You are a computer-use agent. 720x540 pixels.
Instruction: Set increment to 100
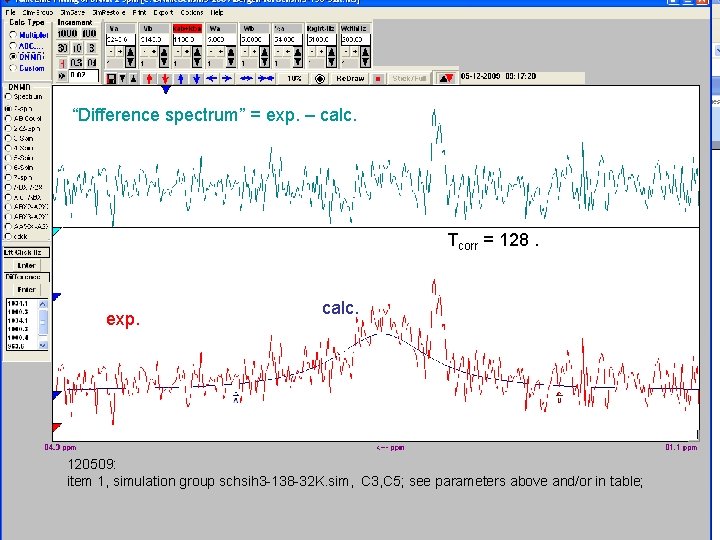(x=89, y=33)
